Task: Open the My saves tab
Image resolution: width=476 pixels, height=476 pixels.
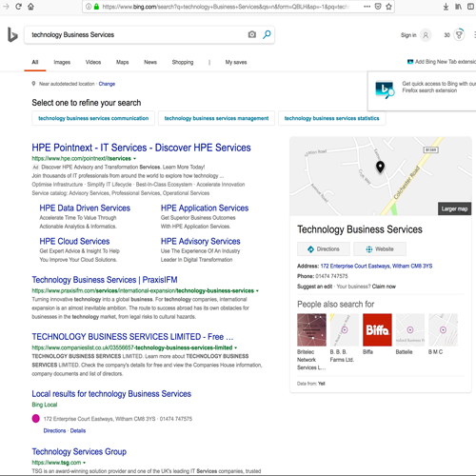Action: (236, 62)
